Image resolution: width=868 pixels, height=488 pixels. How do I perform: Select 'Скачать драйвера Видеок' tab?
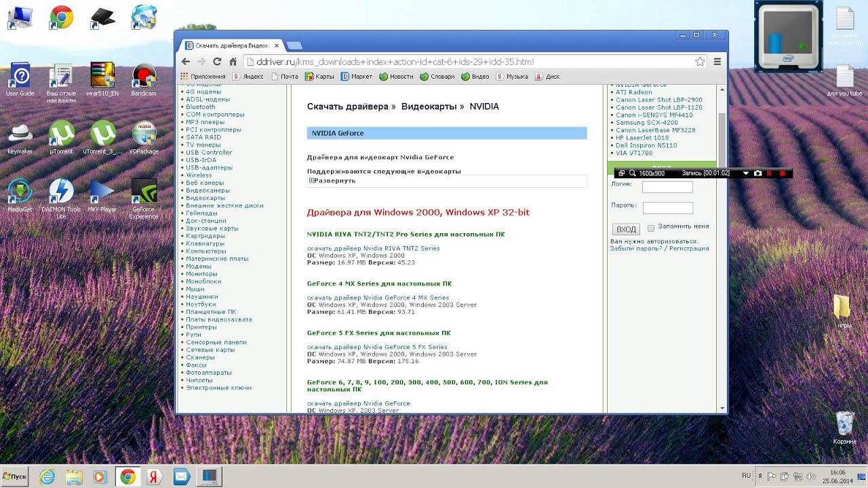pos(232,45)
